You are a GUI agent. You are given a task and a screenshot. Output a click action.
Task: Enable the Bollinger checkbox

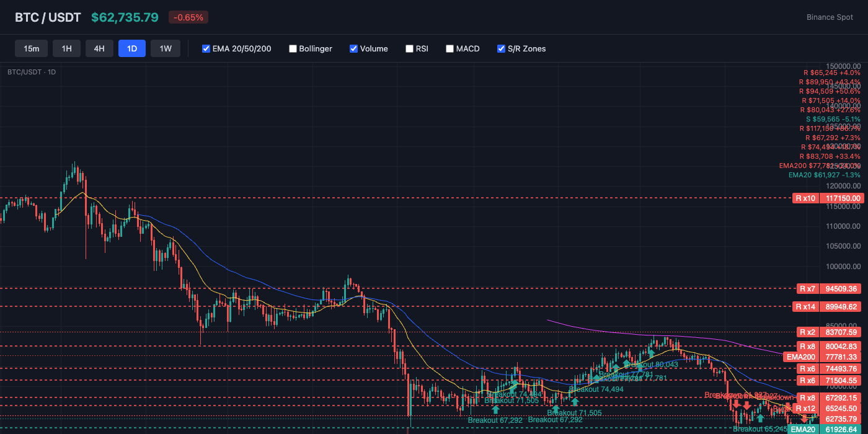pyautogui.click(x=293, y=48)
